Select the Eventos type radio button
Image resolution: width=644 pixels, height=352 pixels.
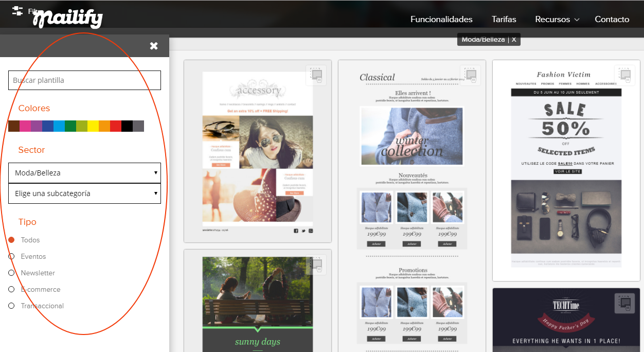pos(11,256)
